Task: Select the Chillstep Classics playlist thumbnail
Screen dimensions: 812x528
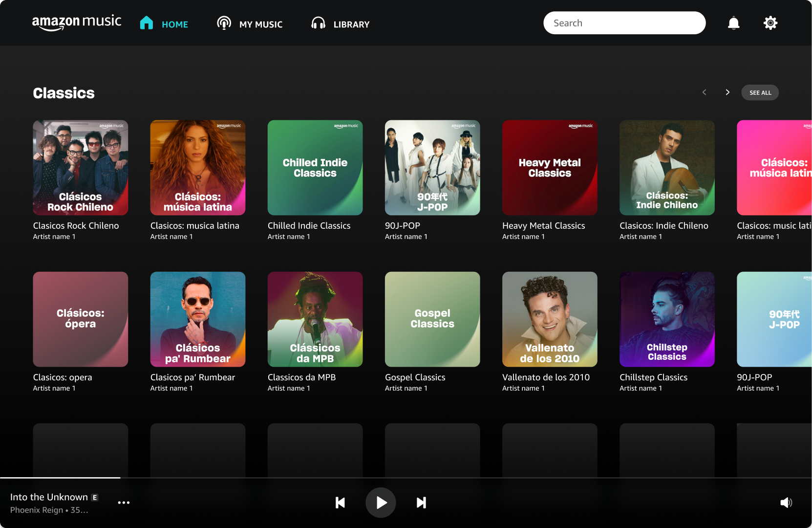Action: 667,319
